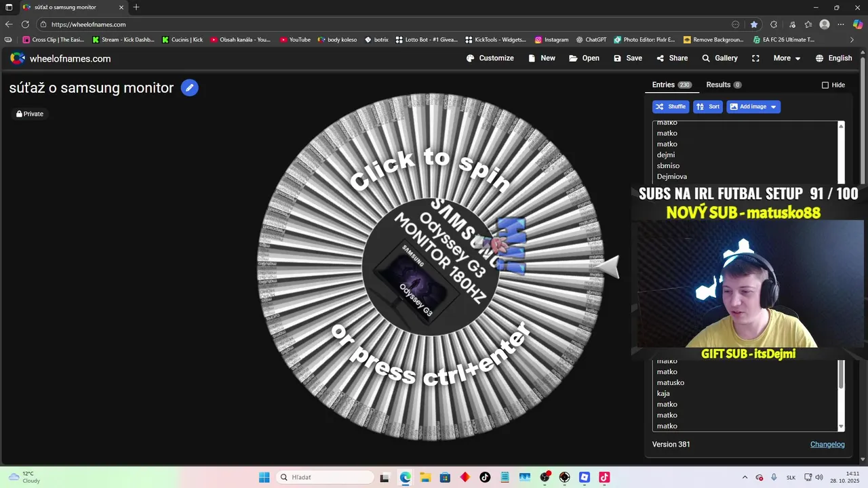Open ChatGPT bookmark

point(591,39)
